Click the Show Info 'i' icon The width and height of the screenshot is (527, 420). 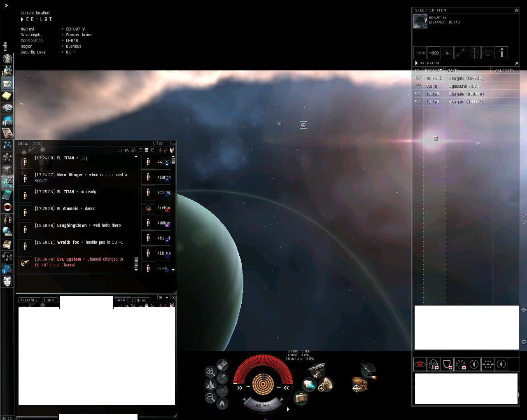pos(501,53)
